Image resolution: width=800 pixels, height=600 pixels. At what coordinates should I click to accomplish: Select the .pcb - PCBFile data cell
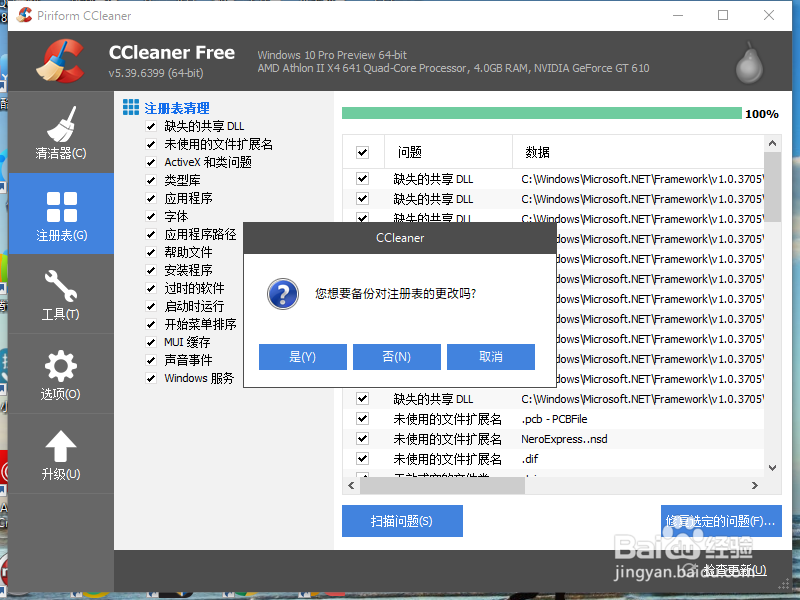point(554,419)
